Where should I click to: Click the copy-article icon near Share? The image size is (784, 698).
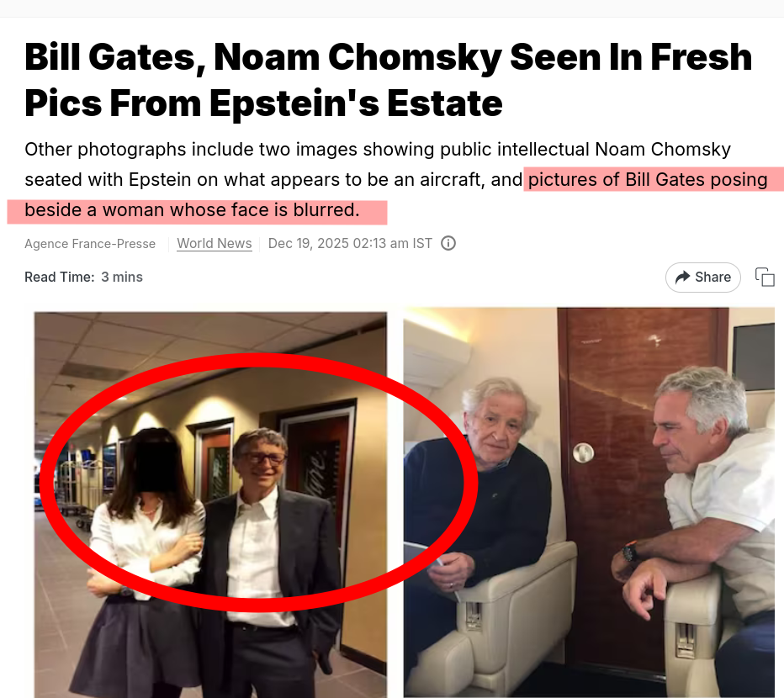pyautogui.click(x=764, y=277)
